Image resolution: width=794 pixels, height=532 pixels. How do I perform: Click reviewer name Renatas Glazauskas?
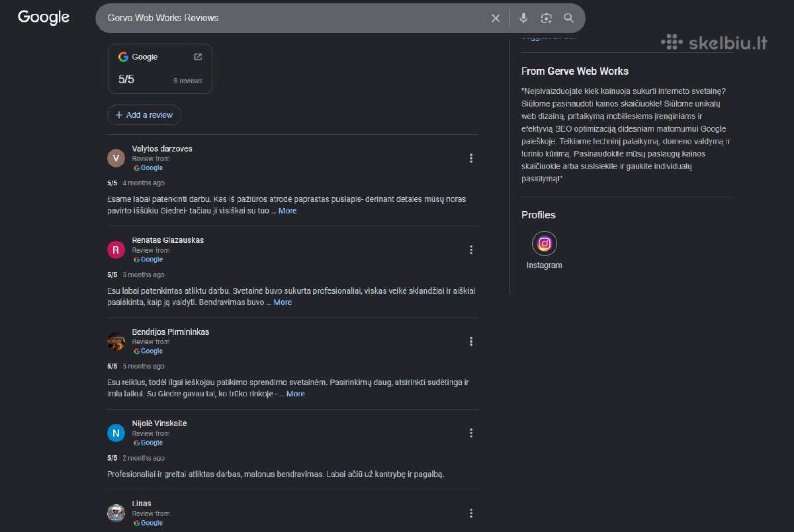point(168,240)
